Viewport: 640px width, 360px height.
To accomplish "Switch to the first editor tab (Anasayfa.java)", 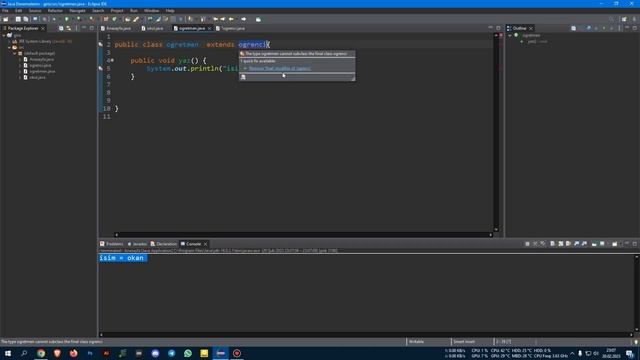I will 116,28.
